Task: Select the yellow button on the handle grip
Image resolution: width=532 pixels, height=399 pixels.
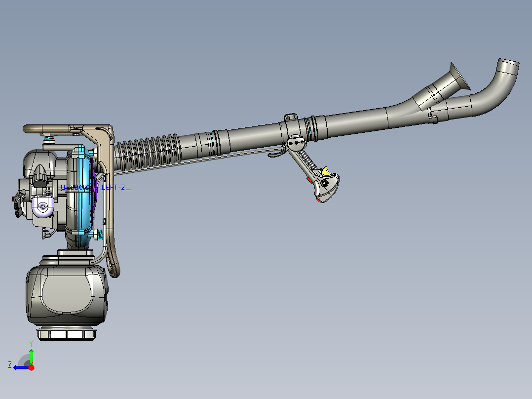Action: pyautogui.click(x=326, y=171)
